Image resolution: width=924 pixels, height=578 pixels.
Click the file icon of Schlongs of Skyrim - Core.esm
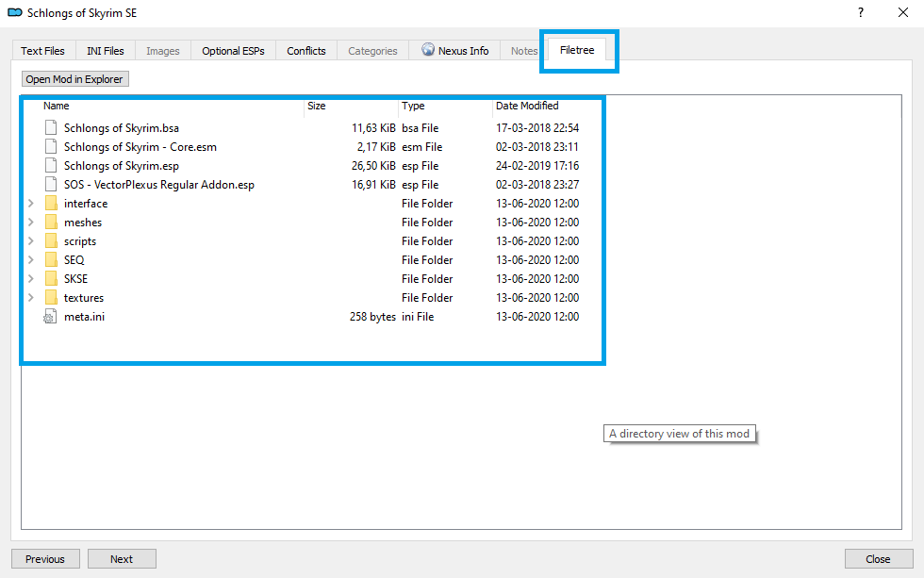click(x=51, y=147)
